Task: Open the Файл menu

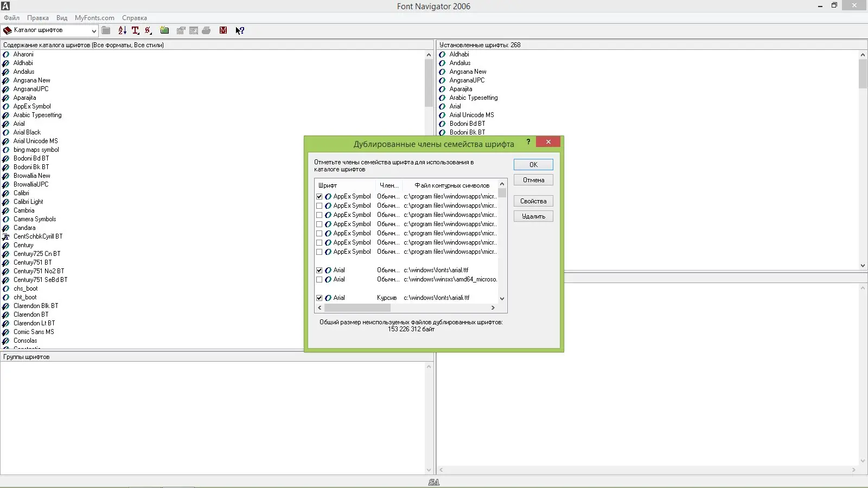Action: click(x=11, y=18)
